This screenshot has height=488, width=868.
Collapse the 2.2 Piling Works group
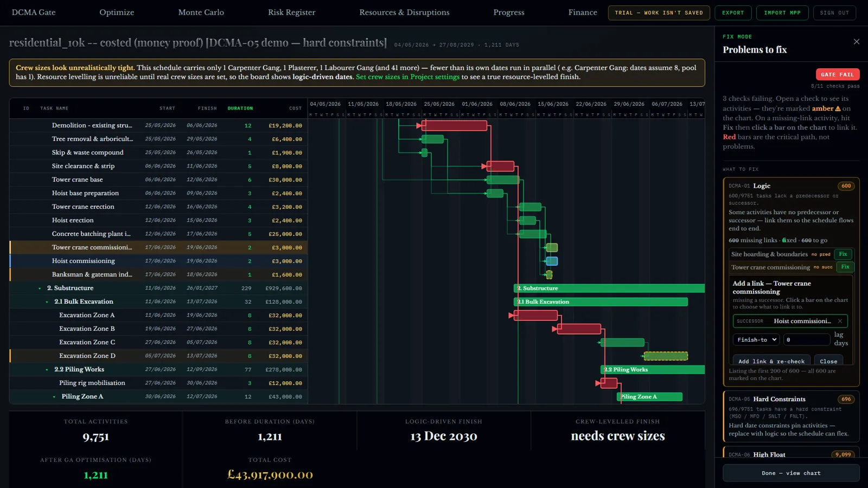(x=47, y=370)
